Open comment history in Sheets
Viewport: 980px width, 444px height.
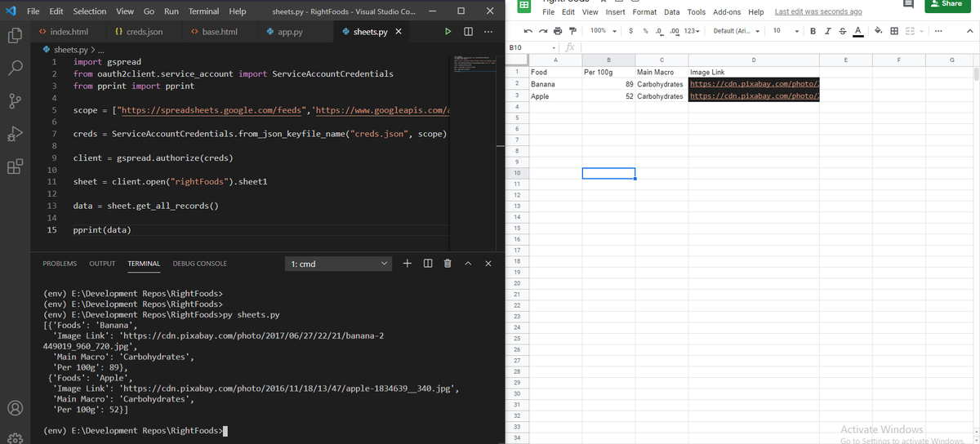[909, 4]
